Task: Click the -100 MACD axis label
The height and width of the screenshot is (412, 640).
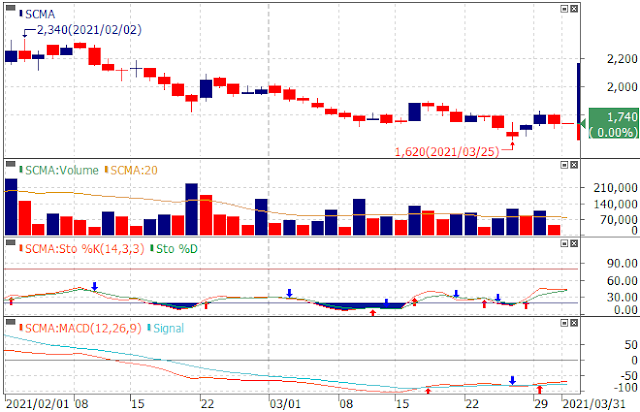Action: pyautogui.click(x=625, y=387)
